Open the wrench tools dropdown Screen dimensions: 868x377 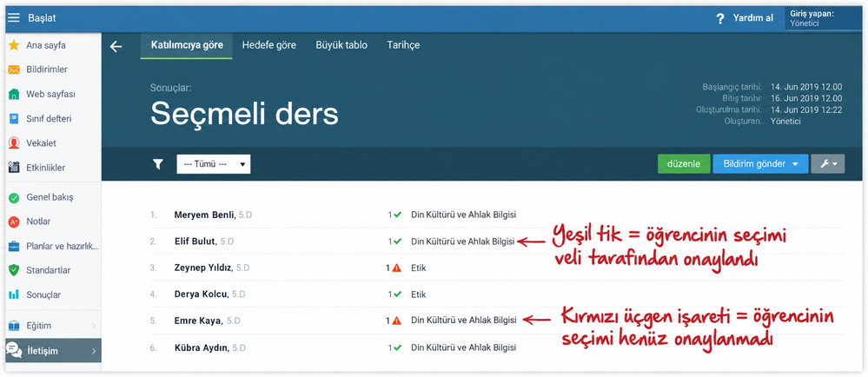click(x=827, y=164)
